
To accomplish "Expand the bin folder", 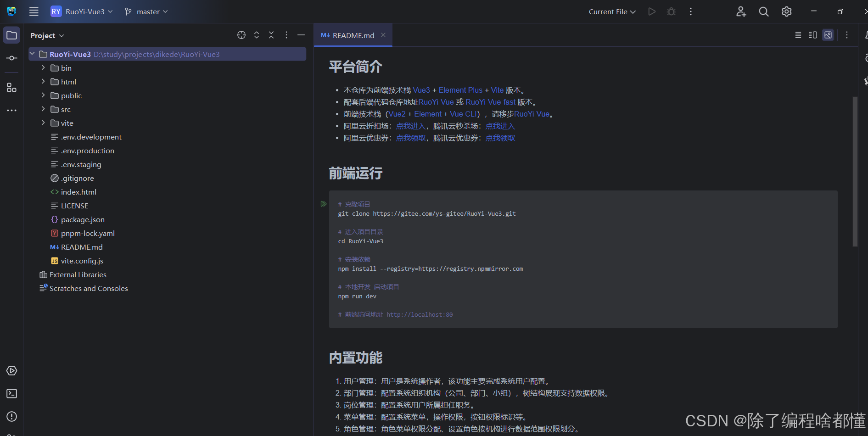I will coord(43,68).
